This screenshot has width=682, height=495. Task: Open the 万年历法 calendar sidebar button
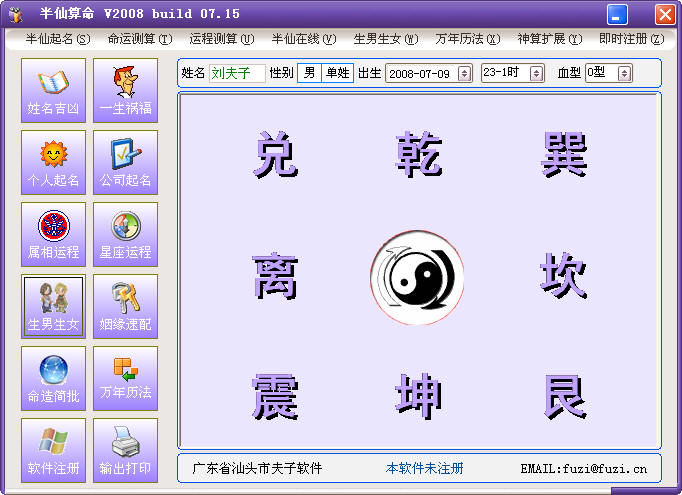tap(125, 378)
